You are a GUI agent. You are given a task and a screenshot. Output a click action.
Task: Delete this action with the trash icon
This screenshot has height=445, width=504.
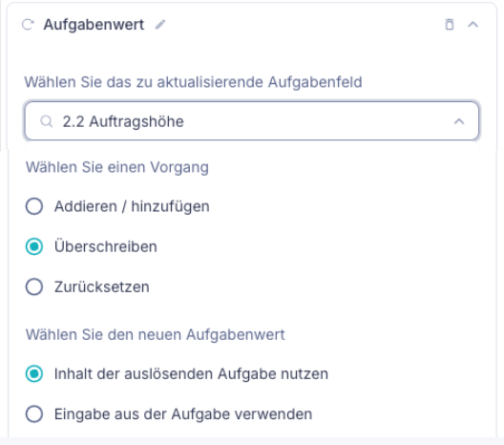click(x=450, y=25)
